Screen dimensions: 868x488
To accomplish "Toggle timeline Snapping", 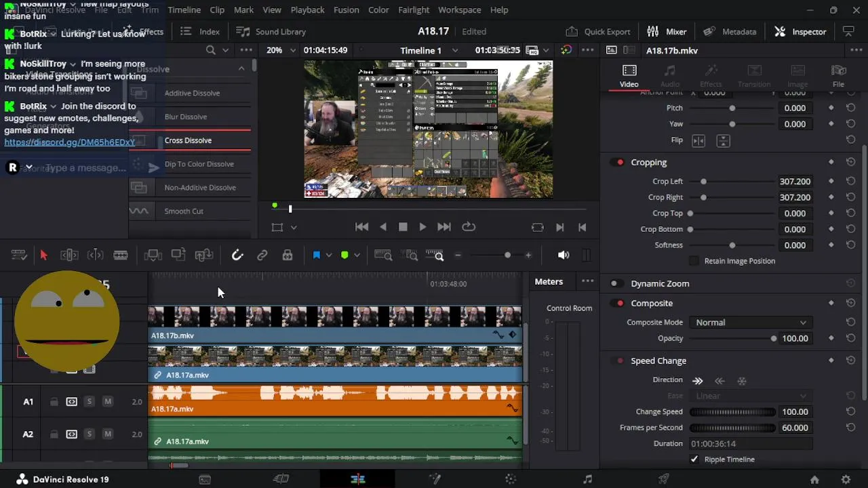I will 237,255.
